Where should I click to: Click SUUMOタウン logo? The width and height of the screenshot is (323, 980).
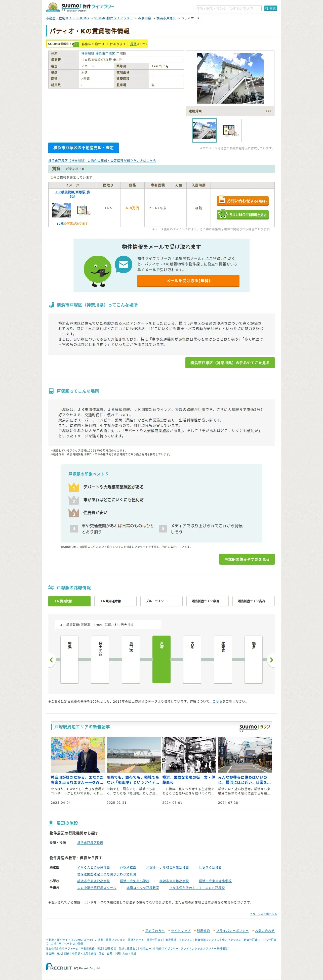pyautogui.click(x=255, y=727)
